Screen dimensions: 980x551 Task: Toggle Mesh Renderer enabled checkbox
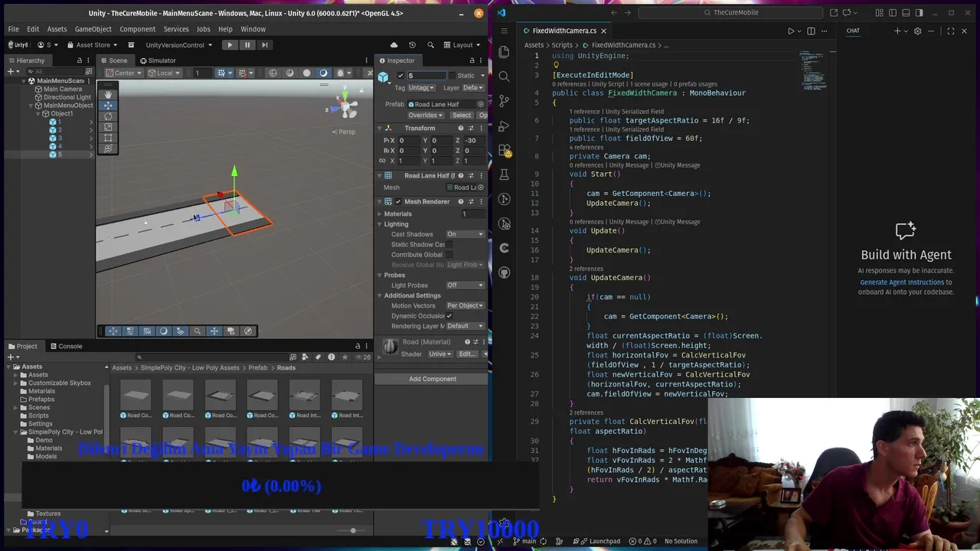(x=397, y=201)
